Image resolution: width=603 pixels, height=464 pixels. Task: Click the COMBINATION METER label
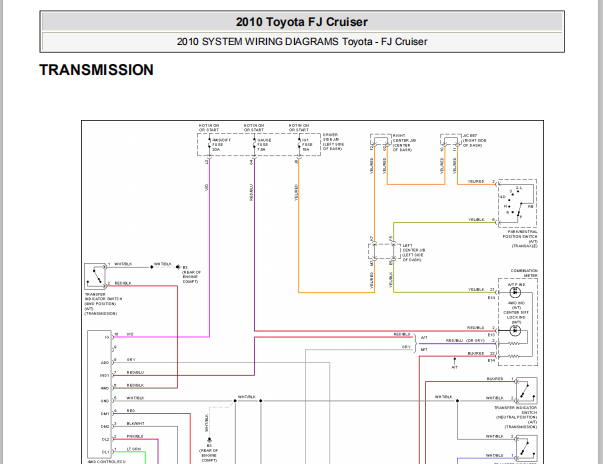pos(524,273)
